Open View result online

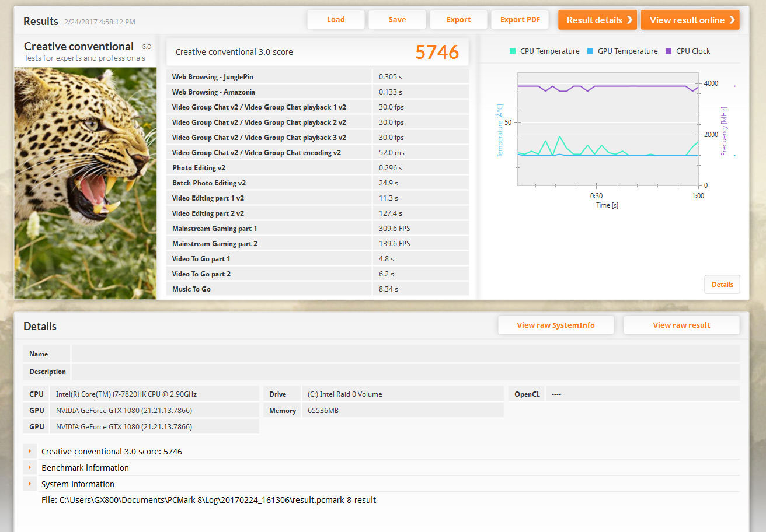(x=690, y=20)
